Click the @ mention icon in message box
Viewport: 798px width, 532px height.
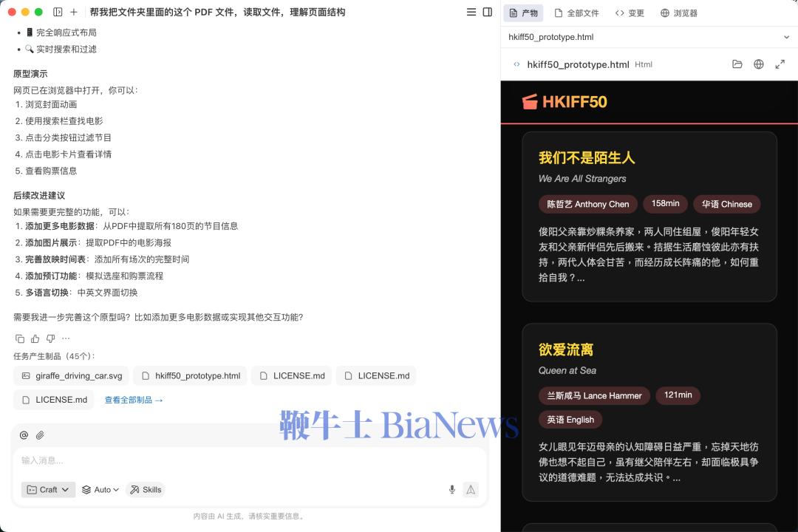click(x=24, y=434)
